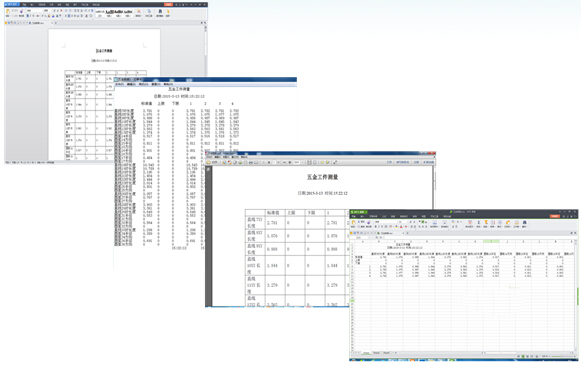Open the Insert tab in WPS Writer
The height and width of the screenshot is (366, 581).
[x=32, y=5]
